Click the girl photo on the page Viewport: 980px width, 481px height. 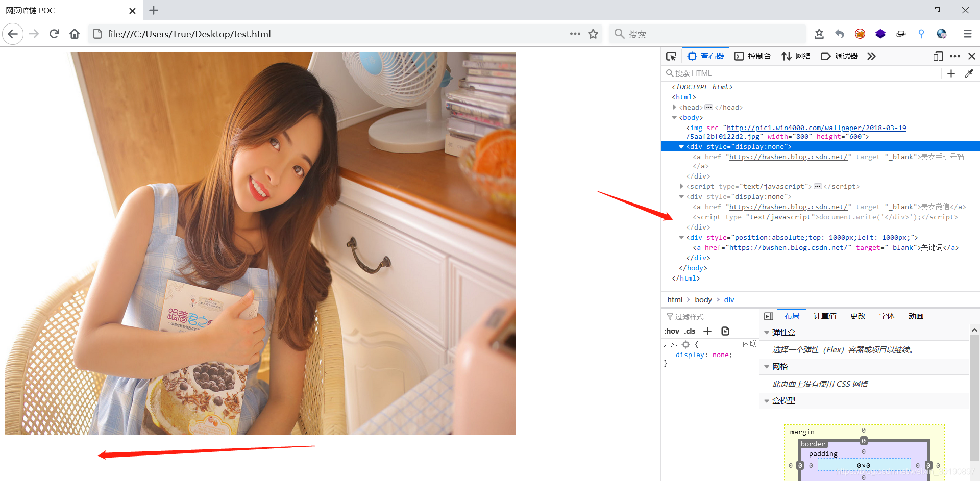click(260, 243)
